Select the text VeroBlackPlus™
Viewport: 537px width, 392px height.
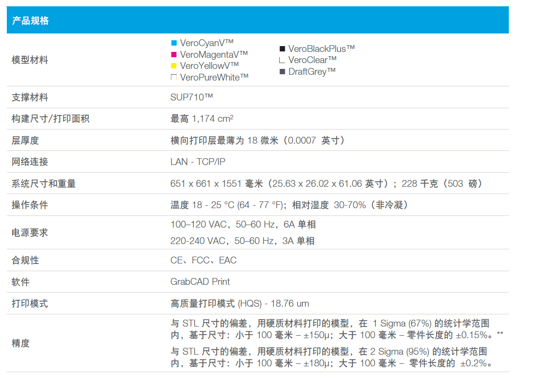(321, 49)
